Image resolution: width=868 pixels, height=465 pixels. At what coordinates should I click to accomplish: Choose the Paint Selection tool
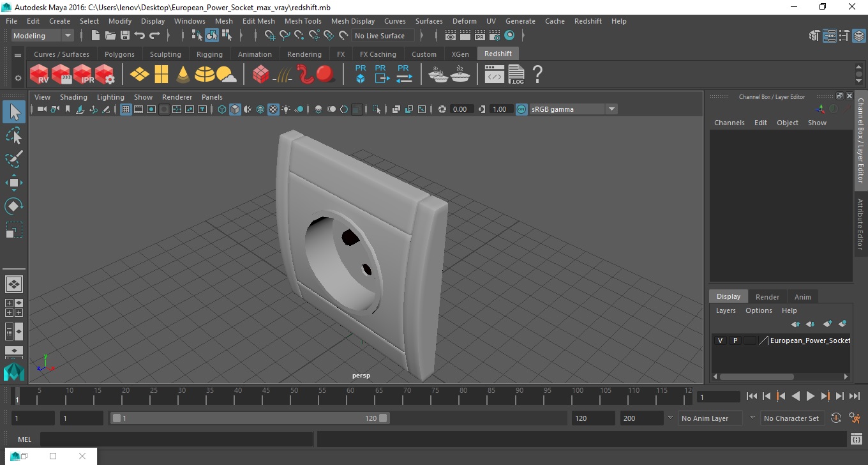pyautogui.click(x=14, y=158)
